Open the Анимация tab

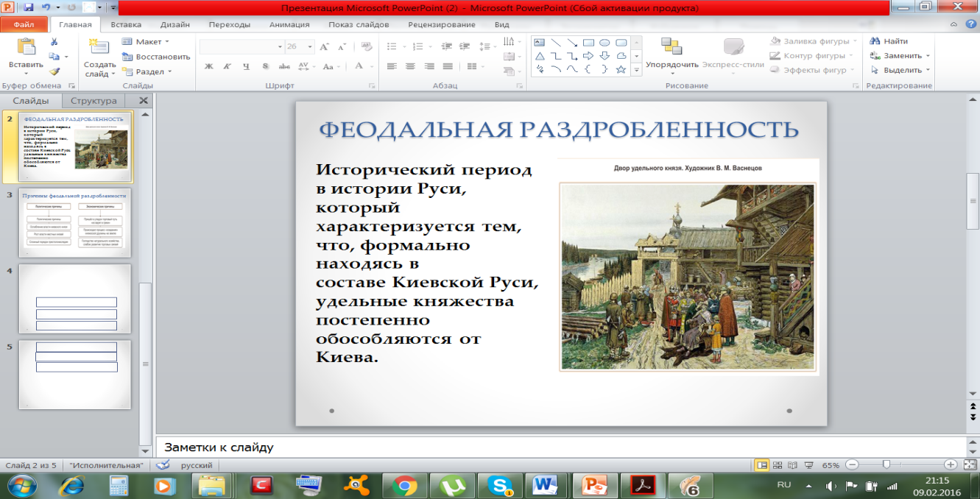(289, 24)
